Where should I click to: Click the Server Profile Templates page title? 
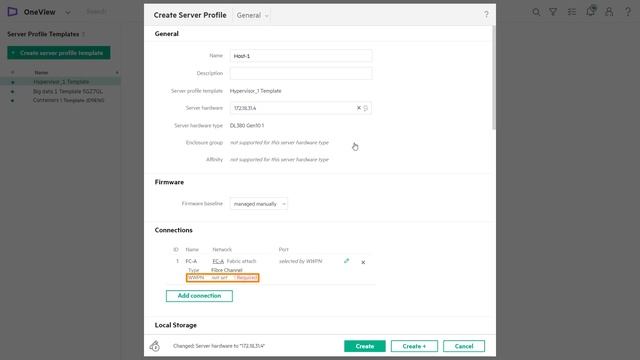point(43,34)
